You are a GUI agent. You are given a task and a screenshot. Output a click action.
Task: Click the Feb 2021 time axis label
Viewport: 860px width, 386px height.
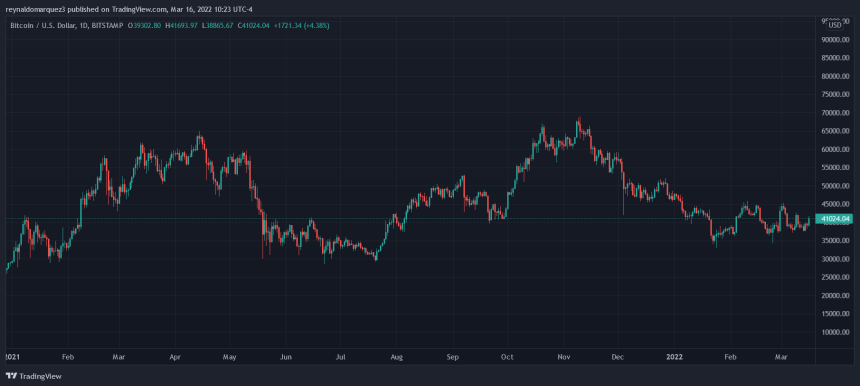pyautogui.click(x=67, y=357)
